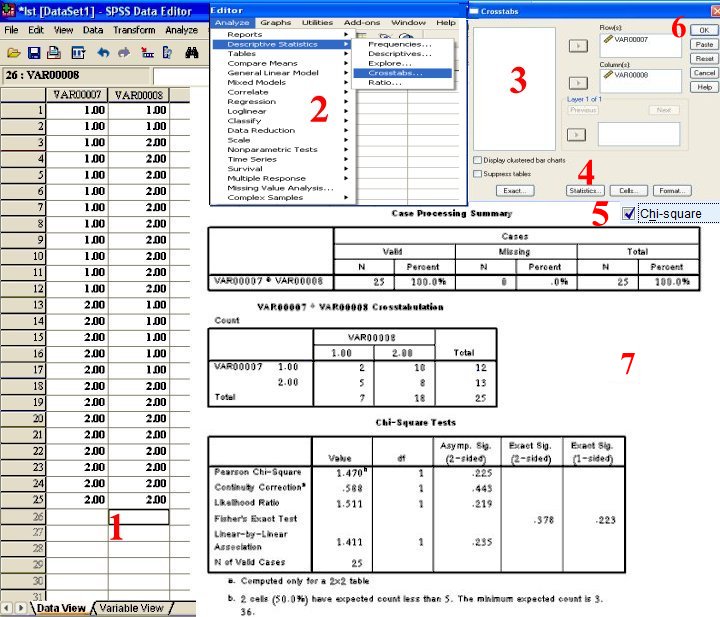
Task: Click the Undo arrow icon
Action: coord(102,53)
